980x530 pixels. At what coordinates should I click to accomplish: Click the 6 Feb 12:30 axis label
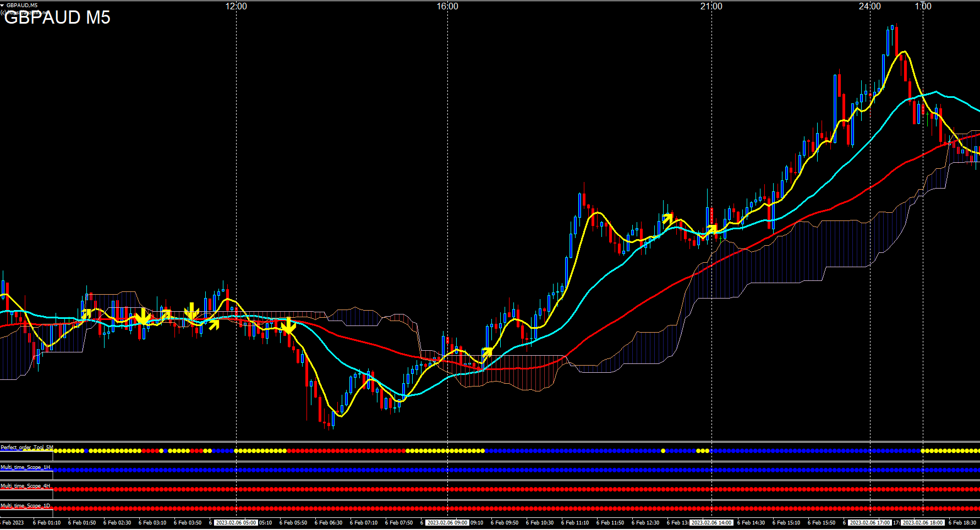coord(645,523)
